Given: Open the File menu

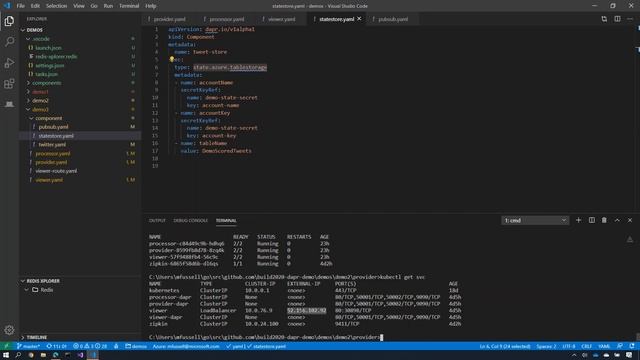Looking at the screenshot, I should point(20,6).
